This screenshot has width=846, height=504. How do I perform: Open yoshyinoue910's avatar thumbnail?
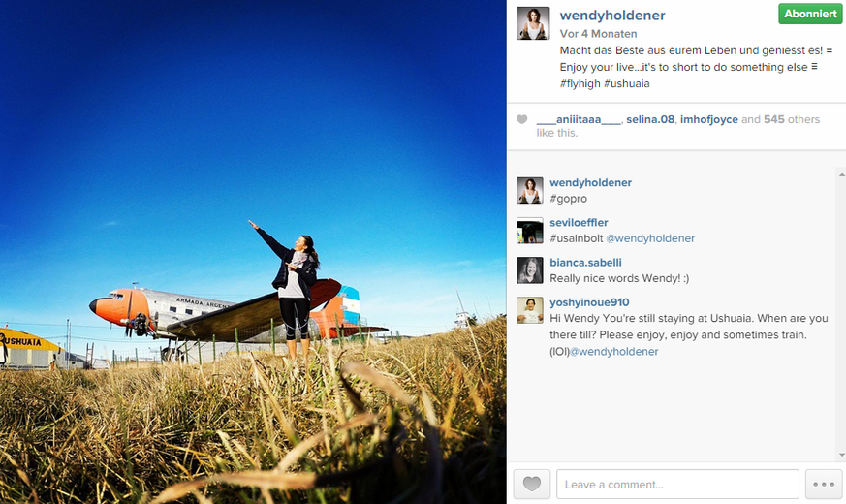coord(530,310)
